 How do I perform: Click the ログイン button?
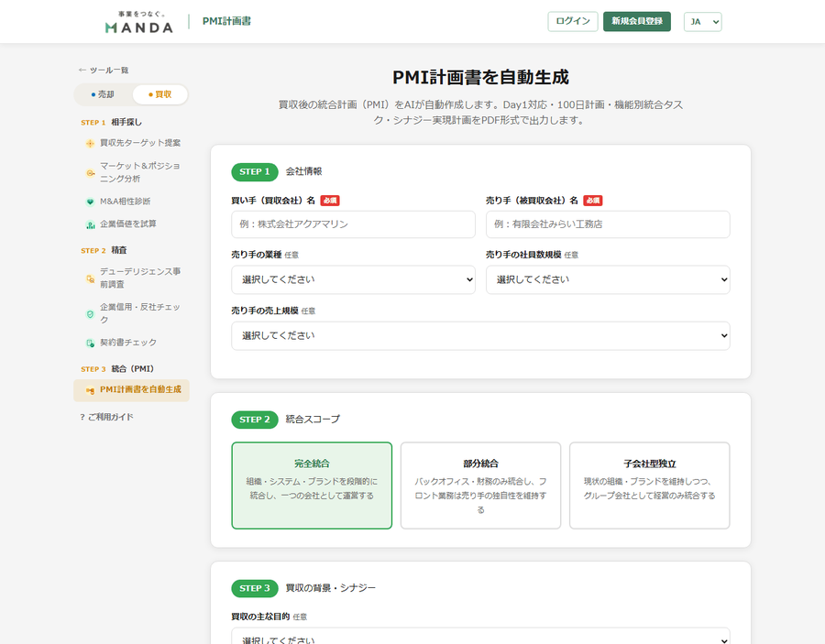point(572,22)
